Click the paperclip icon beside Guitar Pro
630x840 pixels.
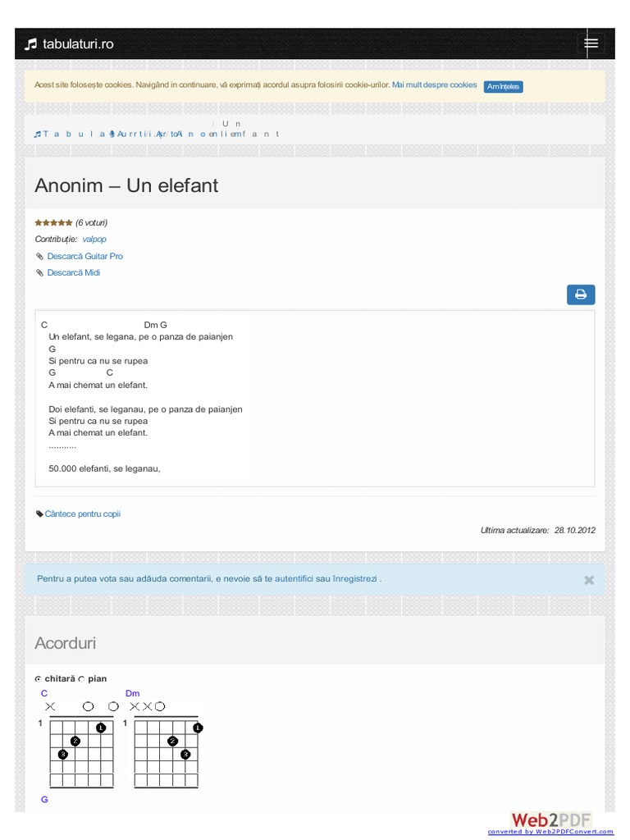click(x=39, y=257)
